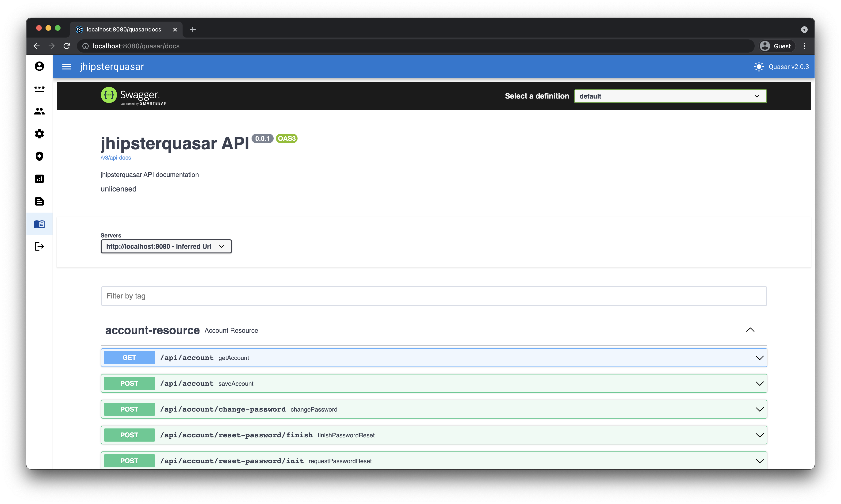Viewport: 841px width, 504px height.
Task: Collapse the account-resource section
Action: 750,330
